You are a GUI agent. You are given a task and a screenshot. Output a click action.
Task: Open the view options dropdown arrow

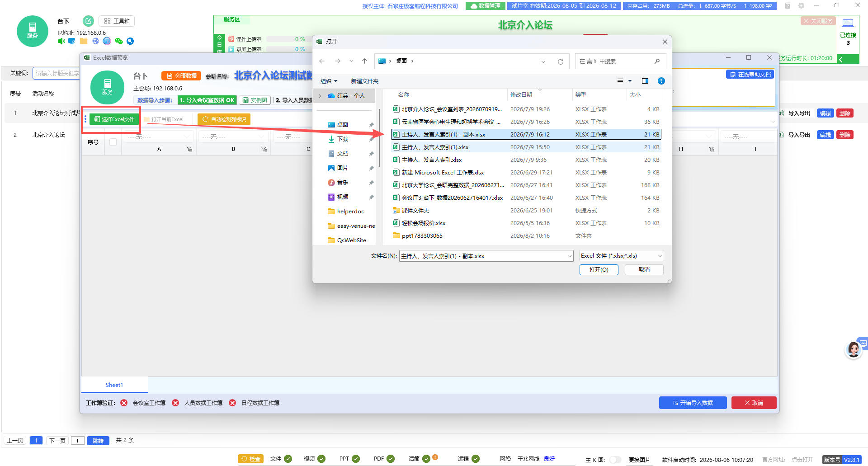[630, 81]
